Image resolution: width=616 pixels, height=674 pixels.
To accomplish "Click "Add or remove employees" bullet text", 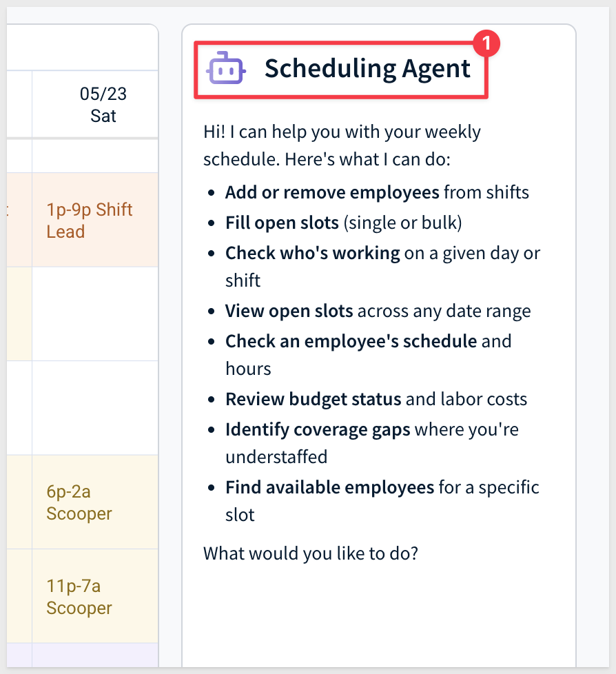I will [332, 192].
